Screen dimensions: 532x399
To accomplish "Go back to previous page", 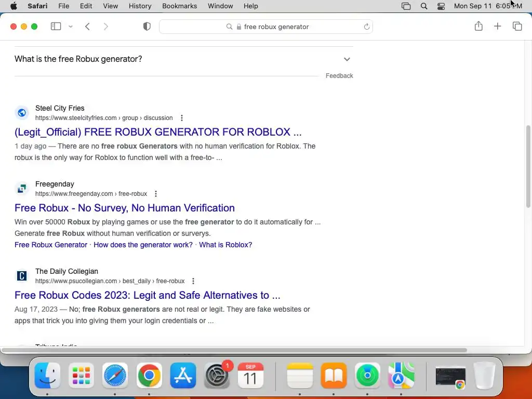I will (87, 26).
